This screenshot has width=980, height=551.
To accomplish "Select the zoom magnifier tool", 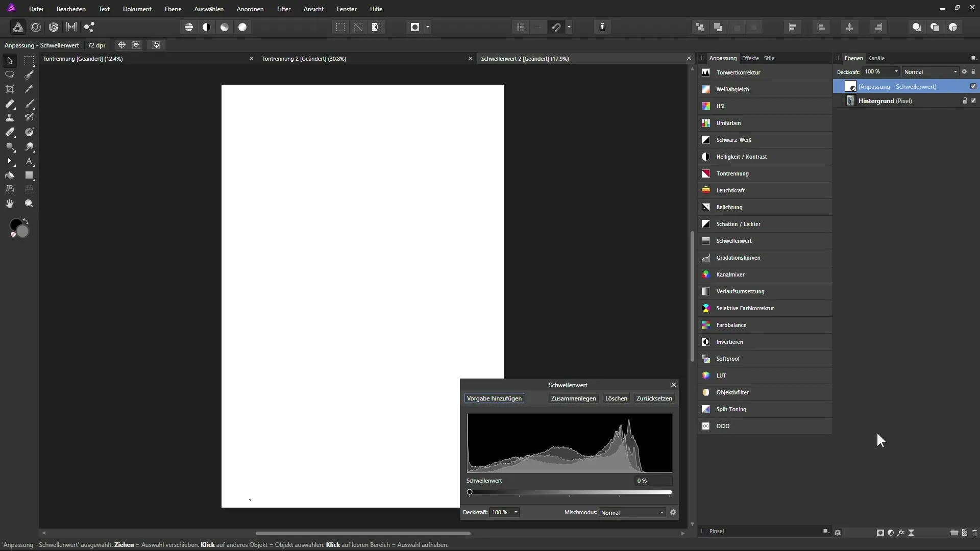I will point(29,204).
